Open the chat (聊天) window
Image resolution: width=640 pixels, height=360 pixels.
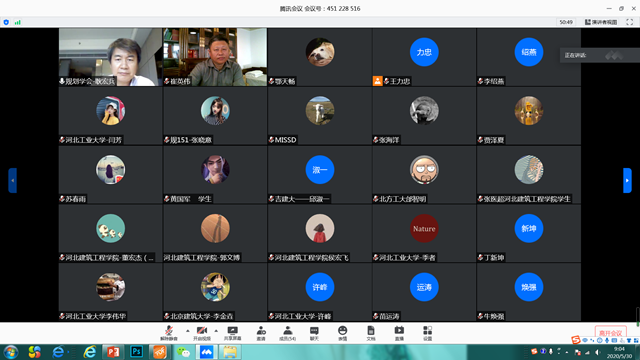tap(314, 333)
